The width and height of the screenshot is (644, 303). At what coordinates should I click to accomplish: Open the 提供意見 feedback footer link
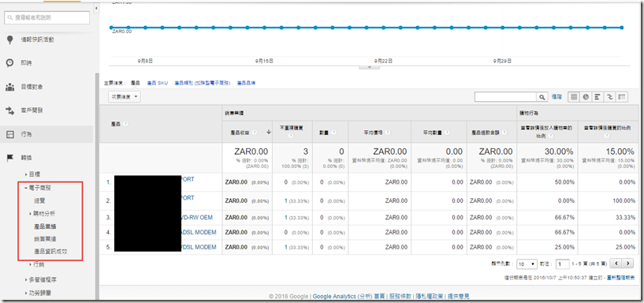(x=458, y=296)
